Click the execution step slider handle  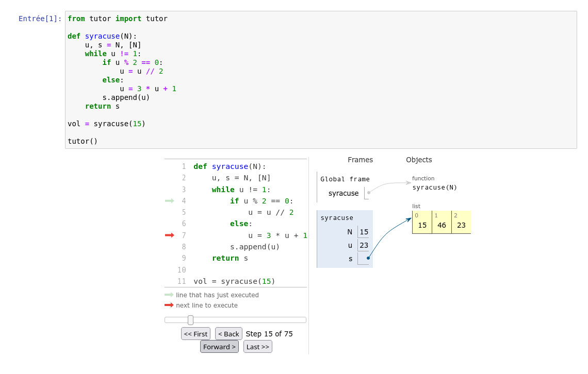(x=190, y=320)
